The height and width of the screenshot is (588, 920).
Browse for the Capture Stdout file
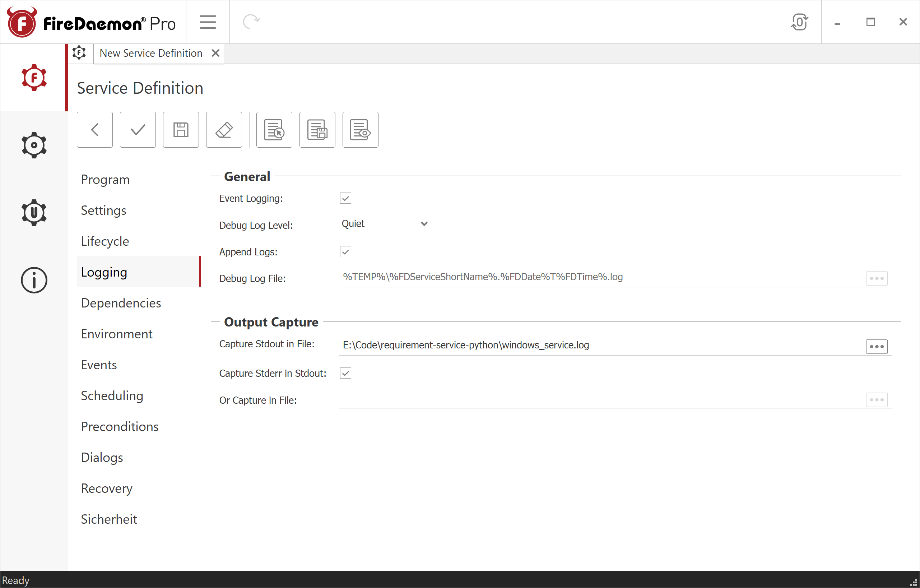pyautogui.click(x=876, y=346)
